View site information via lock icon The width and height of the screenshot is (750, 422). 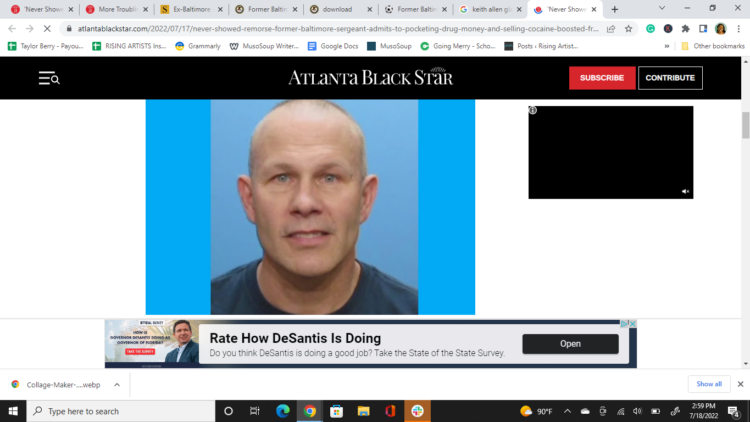[x=69, y=29]
